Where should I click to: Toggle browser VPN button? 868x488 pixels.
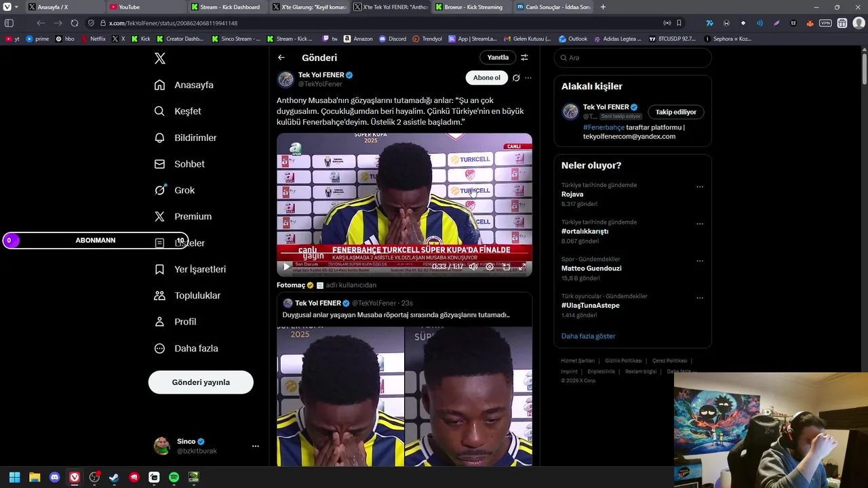click(825, 23)
